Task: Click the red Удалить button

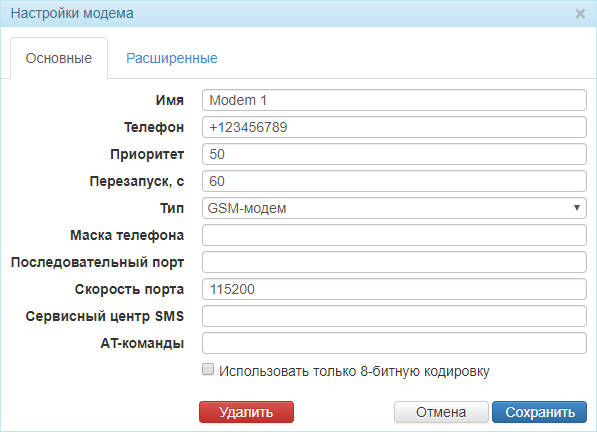Action: tap(246, 412)
